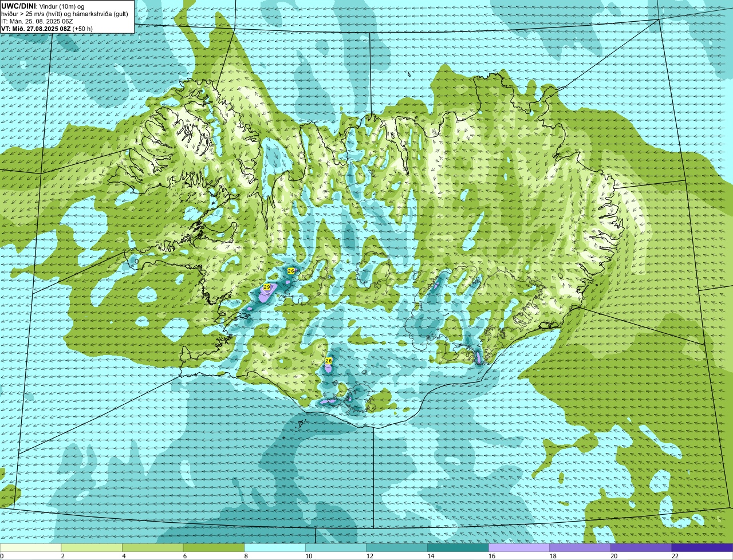
Task: Click the 'IT: Mán. 25. 08. 2025 06Z' line
Action: pyautogui.click(x=37, y=21)
